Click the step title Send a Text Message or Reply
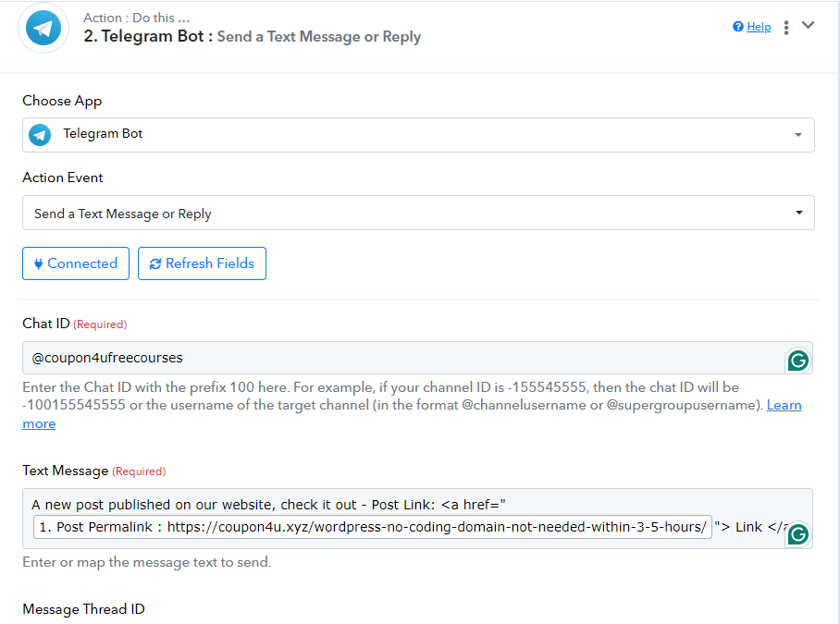The width and height of the screenshot is (840, 624). [319, 36]
